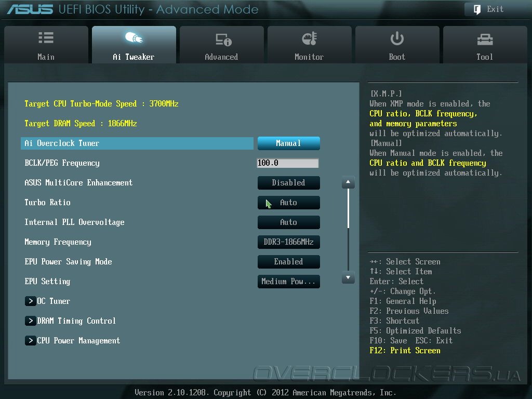
Task: Click the Advanced tab monitor-info icon
Action: 223,39
